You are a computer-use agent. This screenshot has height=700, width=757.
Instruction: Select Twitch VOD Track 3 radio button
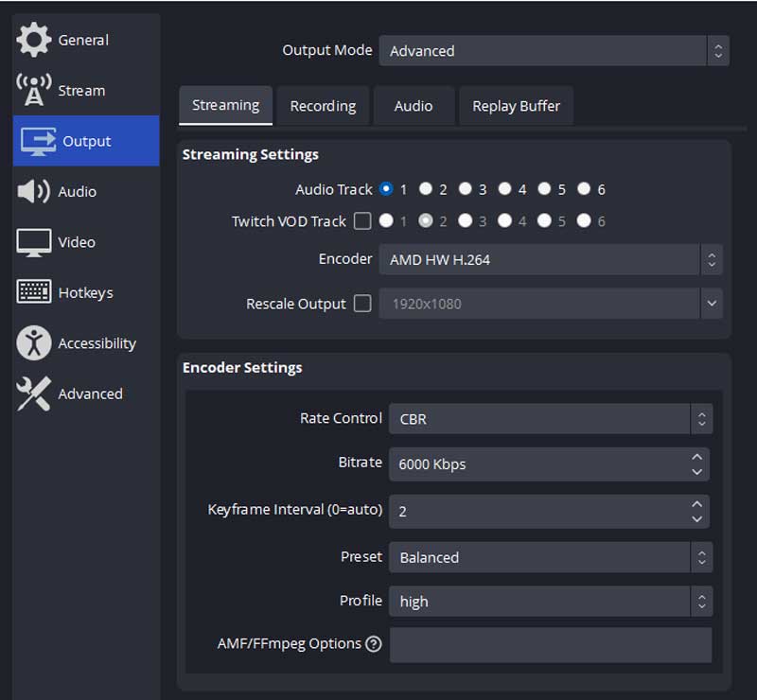[465, 220]
